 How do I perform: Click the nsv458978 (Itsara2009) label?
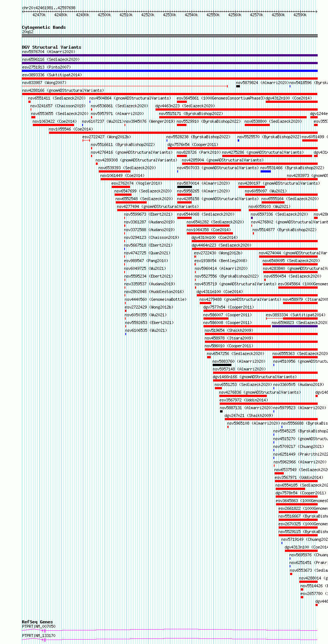pos(229,338)
